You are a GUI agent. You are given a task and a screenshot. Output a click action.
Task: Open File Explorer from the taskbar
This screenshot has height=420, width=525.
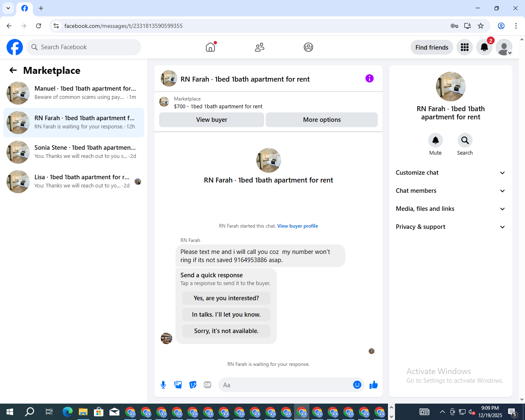click(83, 412)
